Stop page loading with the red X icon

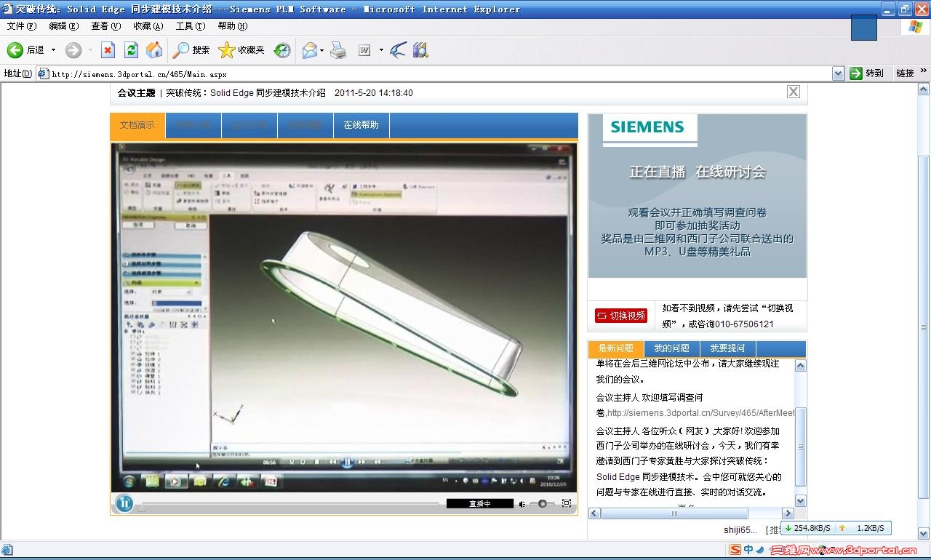pyautogui.click(x=108, y=50)
